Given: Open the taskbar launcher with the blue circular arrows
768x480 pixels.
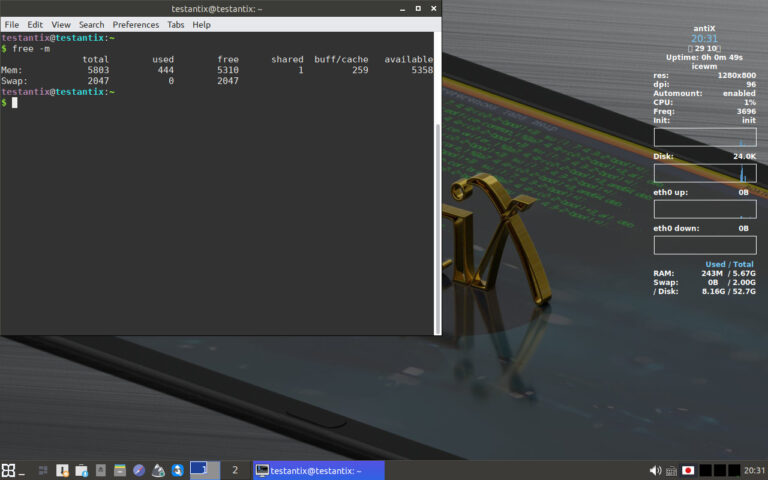Looking at the screenshot, I should click(177, 470).
